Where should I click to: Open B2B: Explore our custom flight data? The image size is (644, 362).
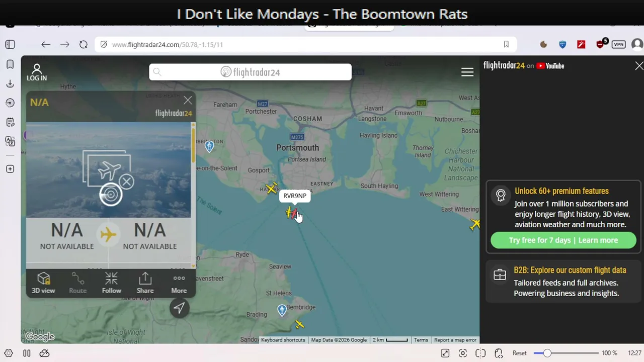(x=570, y=270)
